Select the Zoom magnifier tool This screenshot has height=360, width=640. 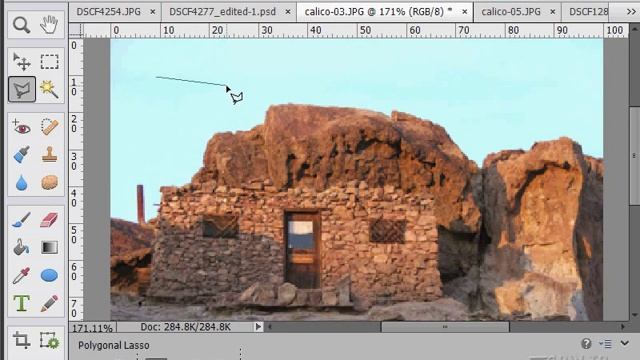[x=21, y=25]
